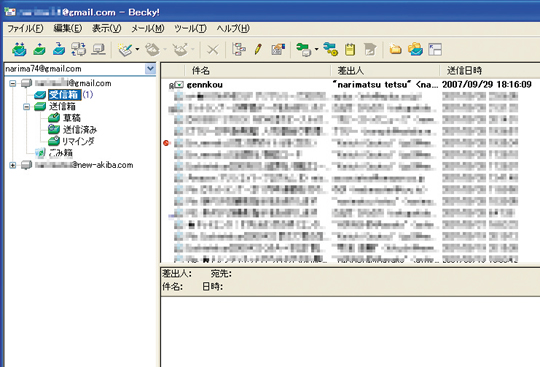Open the new-message dropdown arrow
This screenshot has width=540, height=367.
point(137,50)
